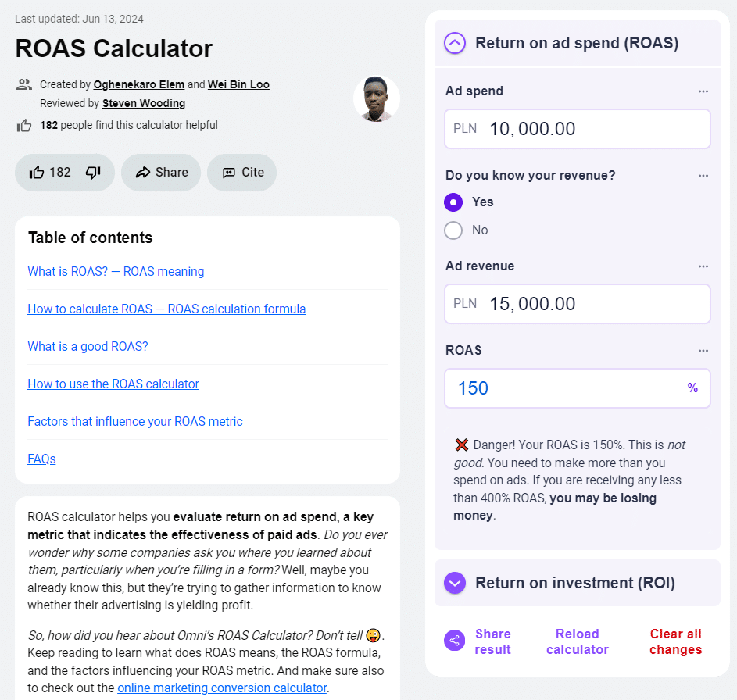
Task: Click the Share result icon
Action: click(454, 641)
